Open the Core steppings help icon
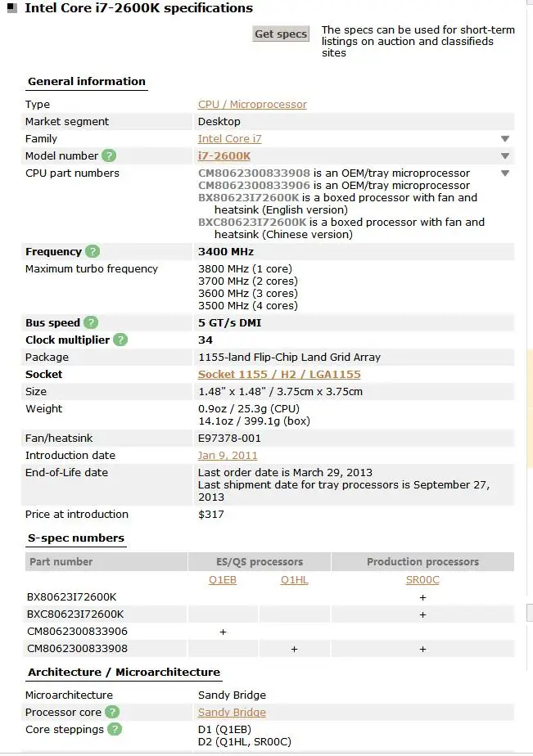 click(x=115, y=730)
